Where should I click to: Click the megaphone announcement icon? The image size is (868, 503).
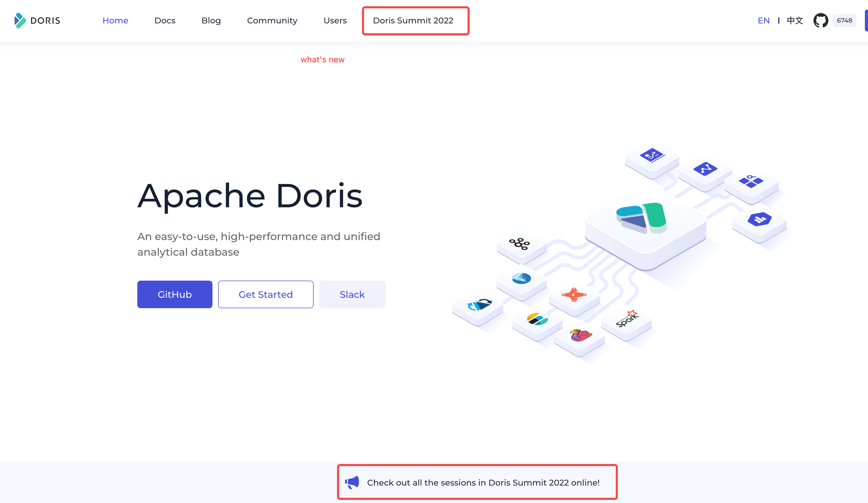[x=352, y=482]
